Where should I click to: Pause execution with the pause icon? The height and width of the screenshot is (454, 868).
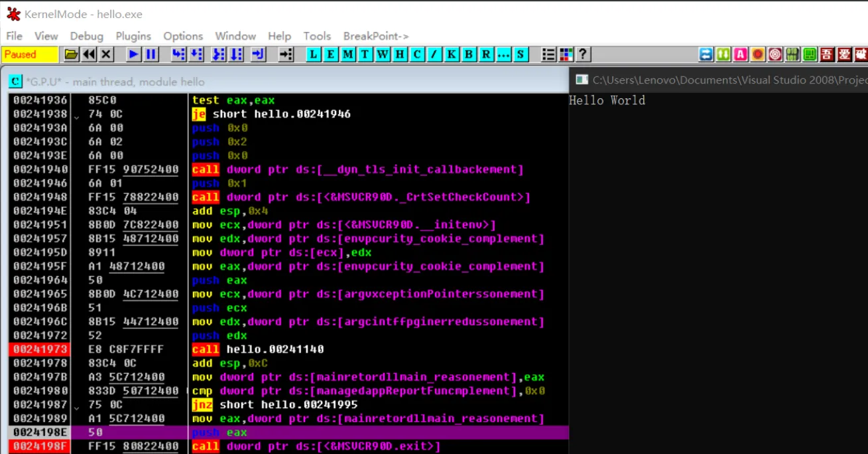[151, 54]
